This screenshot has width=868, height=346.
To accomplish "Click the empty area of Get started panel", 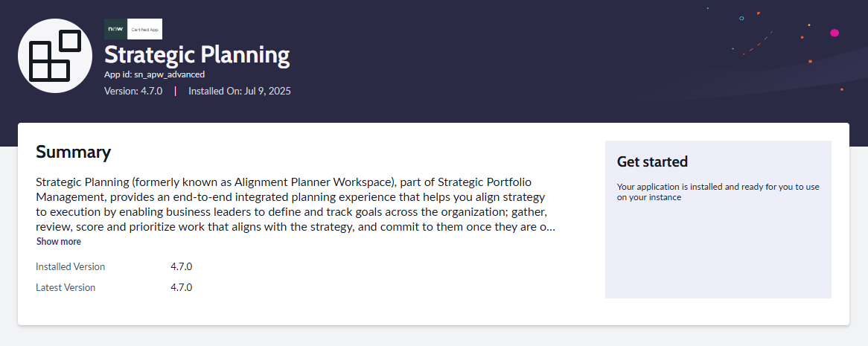I will coord(718,253).
